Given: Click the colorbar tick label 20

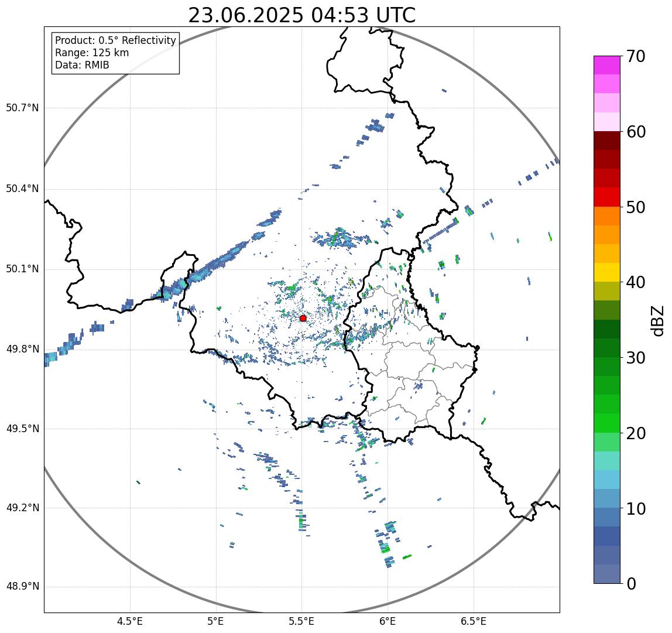Looking at the screenshot, I should (x=636, y=433).
